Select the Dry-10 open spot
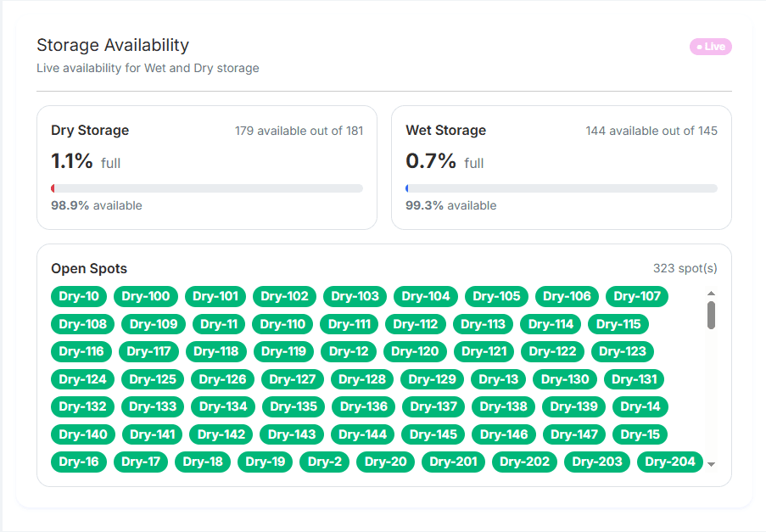 coord(81,296)
